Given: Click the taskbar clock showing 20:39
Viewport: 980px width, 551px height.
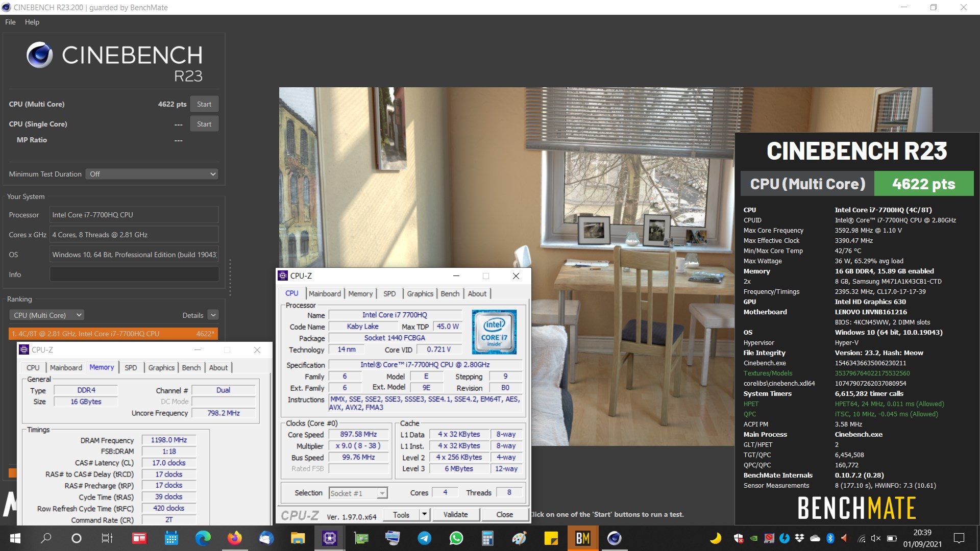Looking at the screenshot, I should point(922,533).
